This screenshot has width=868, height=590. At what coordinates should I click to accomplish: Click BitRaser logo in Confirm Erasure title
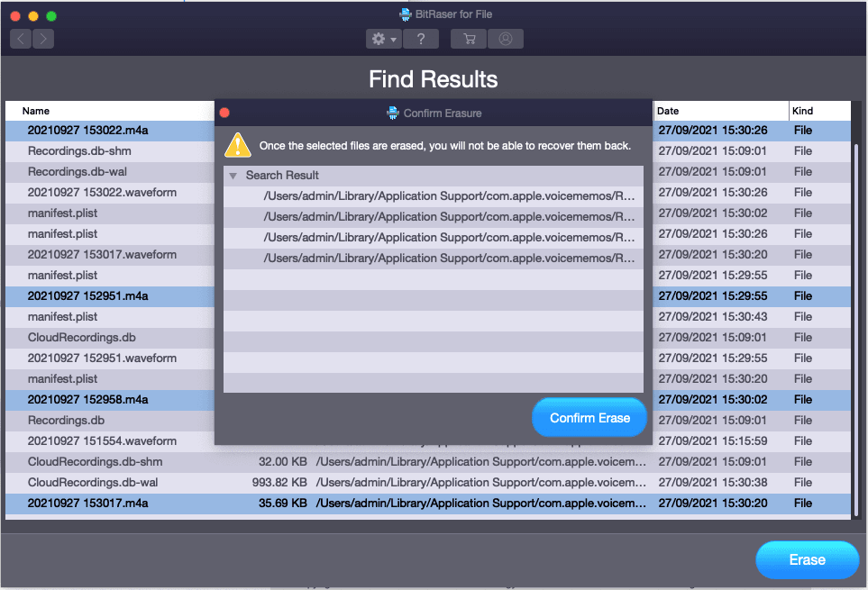pos(392,113)
